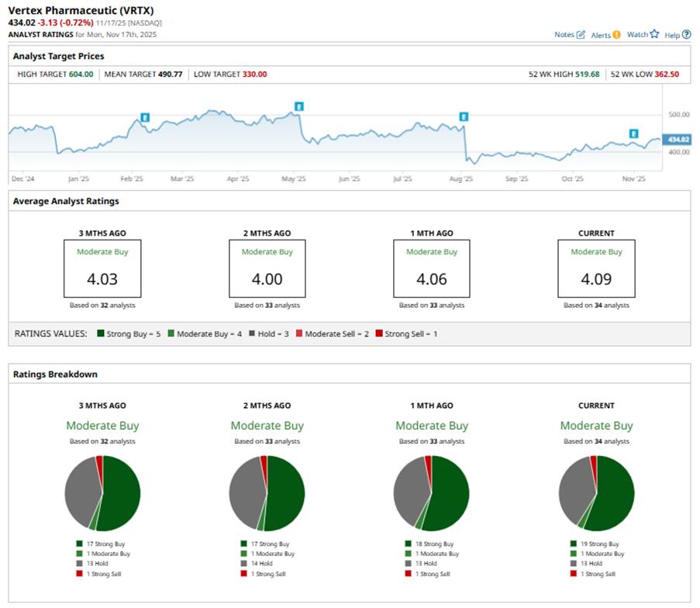
Task: Open the Alerts link
Action: tap(601, 35)
